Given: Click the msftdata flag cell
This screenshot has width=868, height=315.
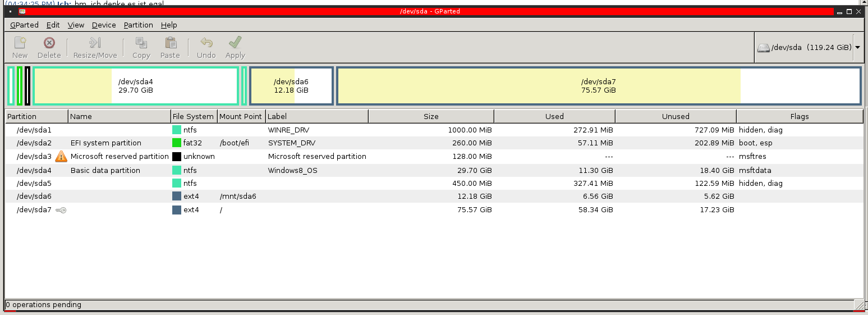Looking at the screenshot, I should pyautogui.click(x=755, y=170).
